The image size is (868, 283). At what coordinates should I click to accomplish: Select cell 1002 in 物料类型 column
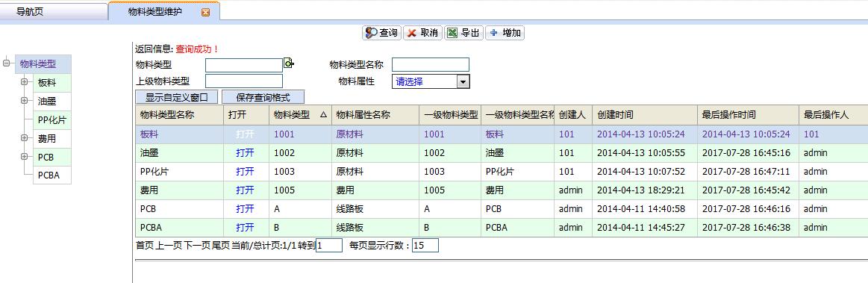[300, 153]
